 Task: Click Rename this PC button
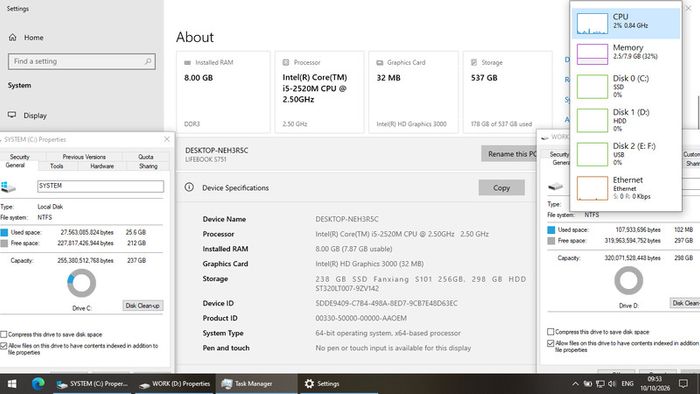(x=509, y=153)
